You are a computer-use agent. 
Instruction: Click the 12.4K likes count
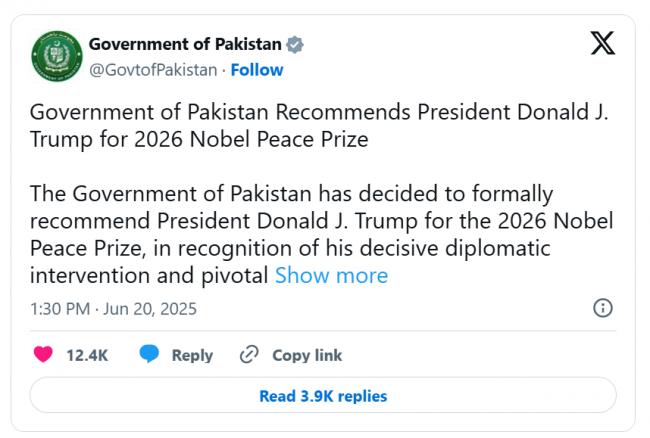86,355
